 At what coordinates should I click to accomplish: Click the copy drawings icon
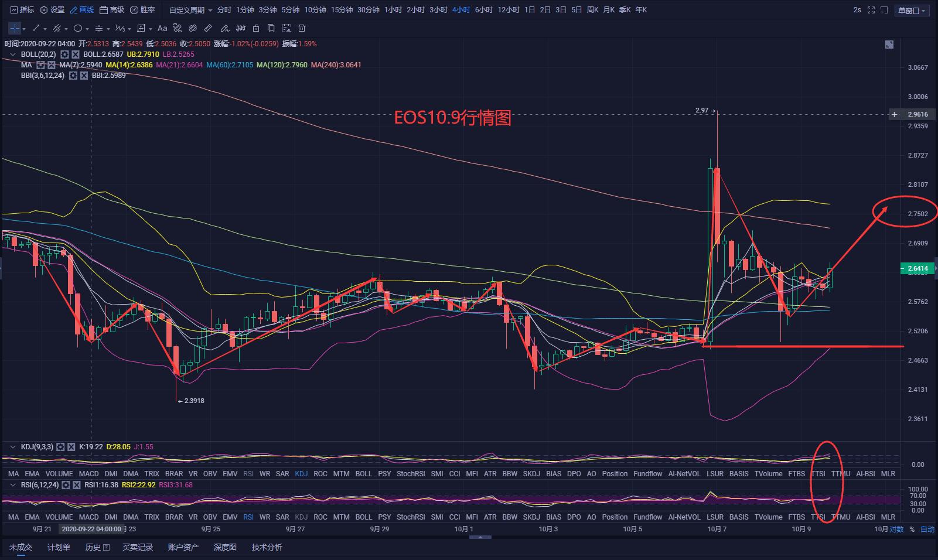coord(271,28)
